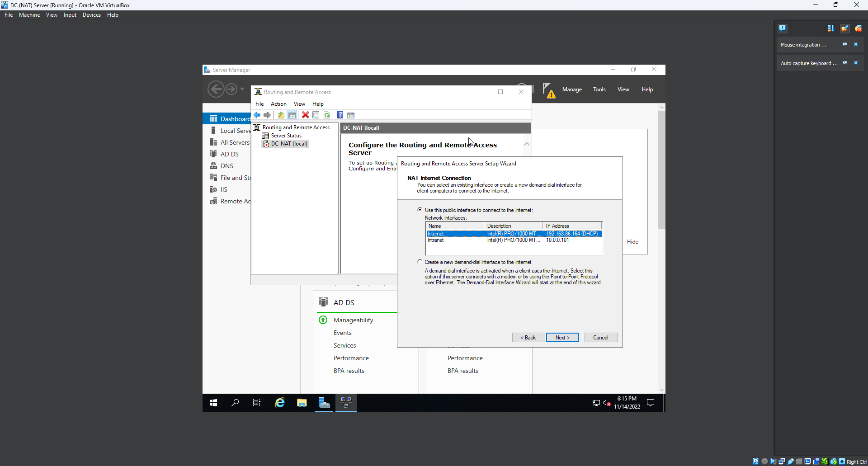Click Server Manager back navigation arrow

pos(216,89)
